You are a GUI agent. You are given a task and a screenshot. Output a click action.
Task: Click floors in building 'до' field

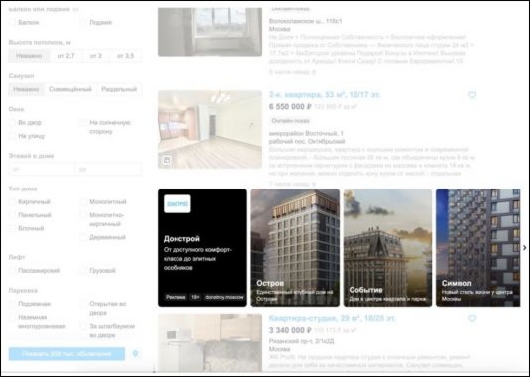pos(109,169)
